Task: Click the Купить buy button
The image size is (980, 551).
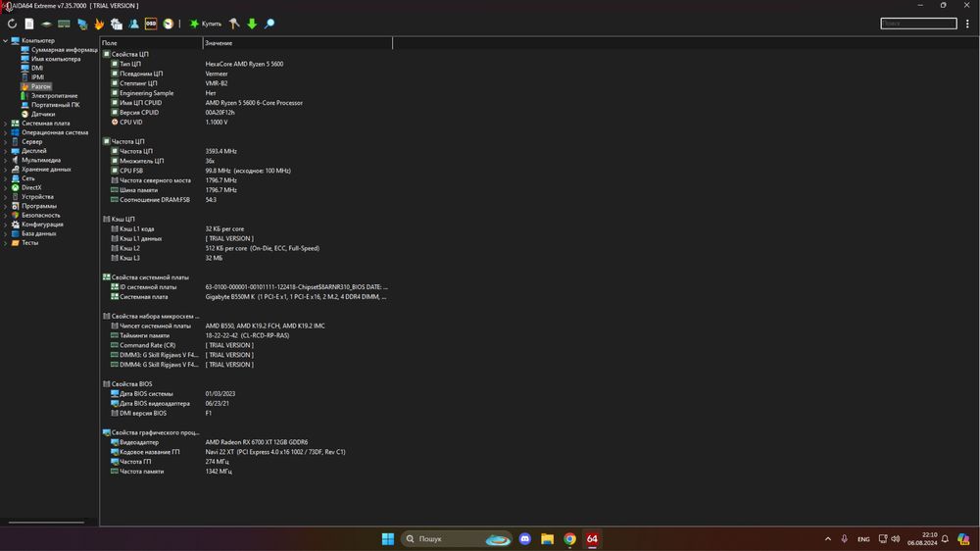Action: pos(206,24)
